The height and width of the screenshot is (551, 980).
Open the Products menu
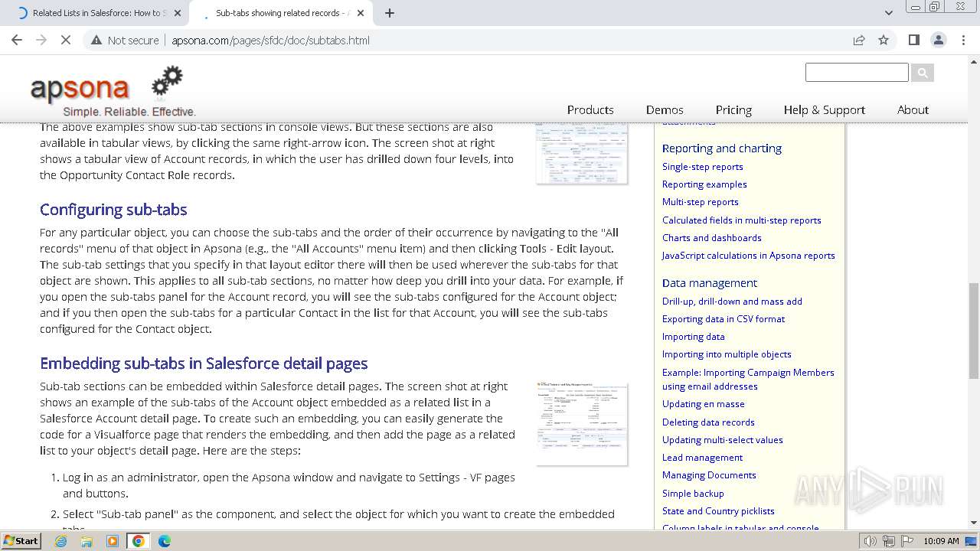pyautogui.click(x=590, y=109)
